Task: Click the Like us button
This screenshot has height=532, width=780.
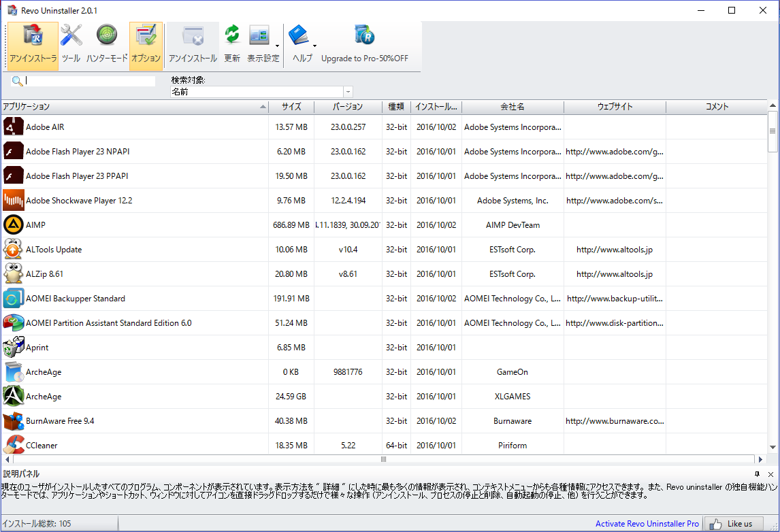Action: (x=733, y=524)
